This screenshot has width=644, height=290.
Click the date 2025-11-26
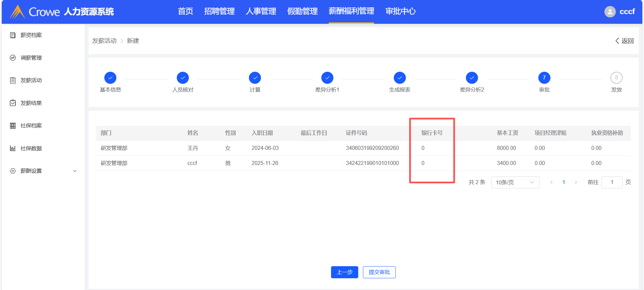265,163
